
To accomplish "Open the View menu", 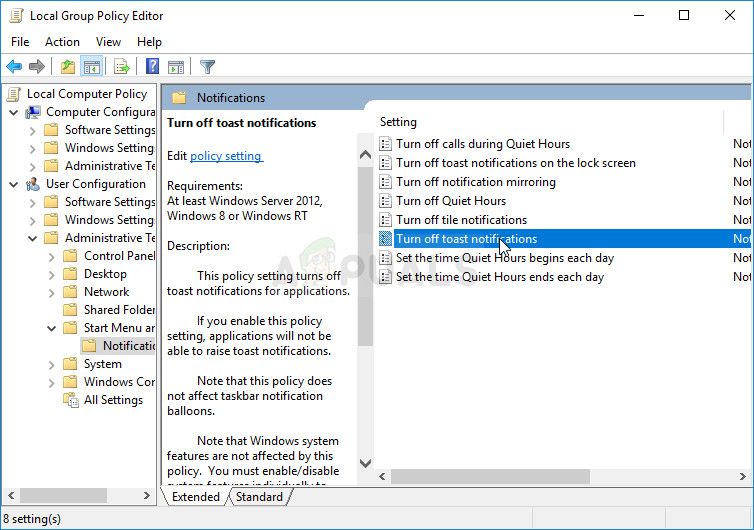I will point(108,42).
